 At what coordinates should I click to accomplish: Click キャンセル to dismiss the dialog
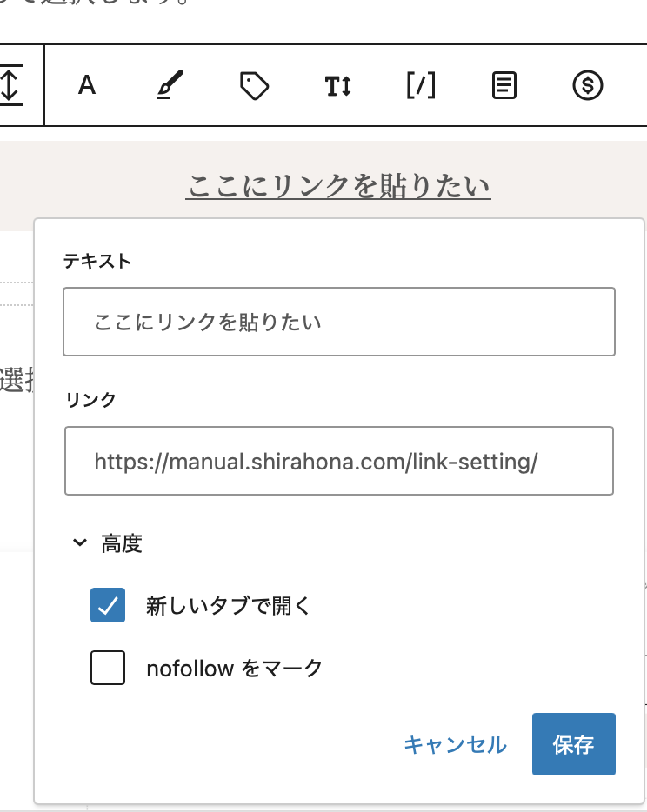pos(455,744)
